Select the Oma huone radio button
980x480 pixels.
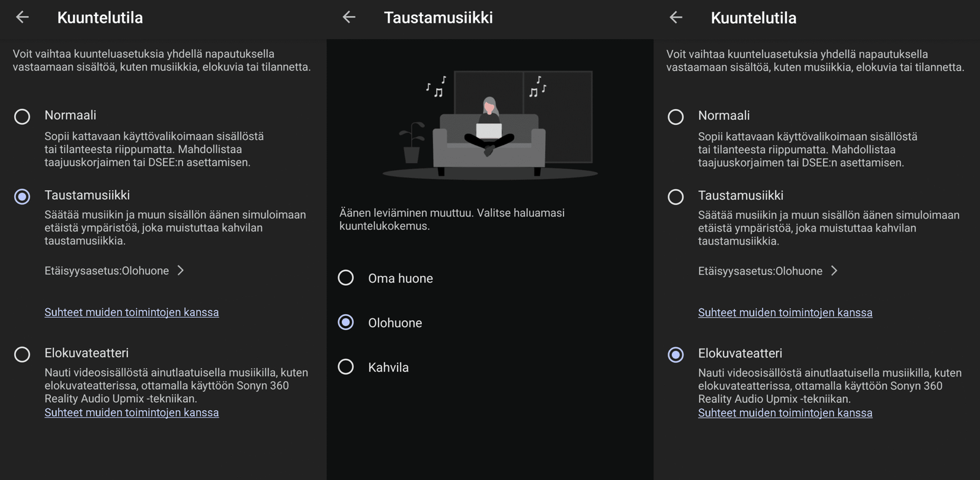[x=346, y=278]
